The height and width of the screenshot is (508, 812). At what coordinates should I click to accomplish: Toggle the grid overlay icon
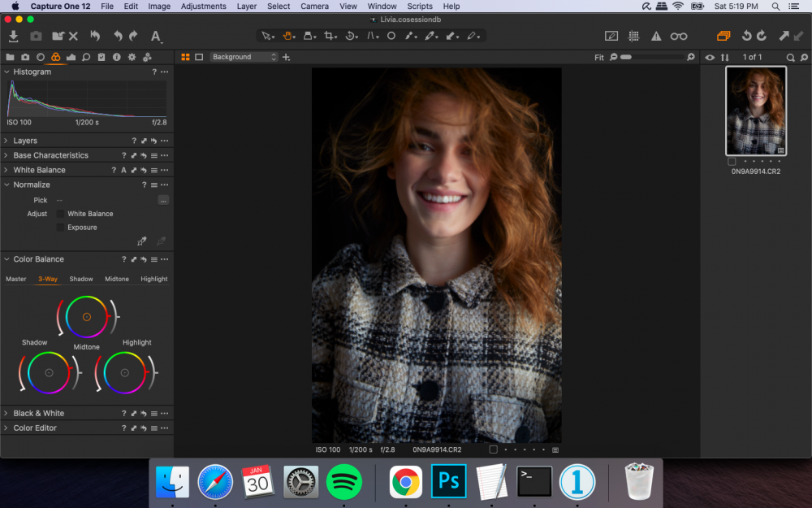633,36
